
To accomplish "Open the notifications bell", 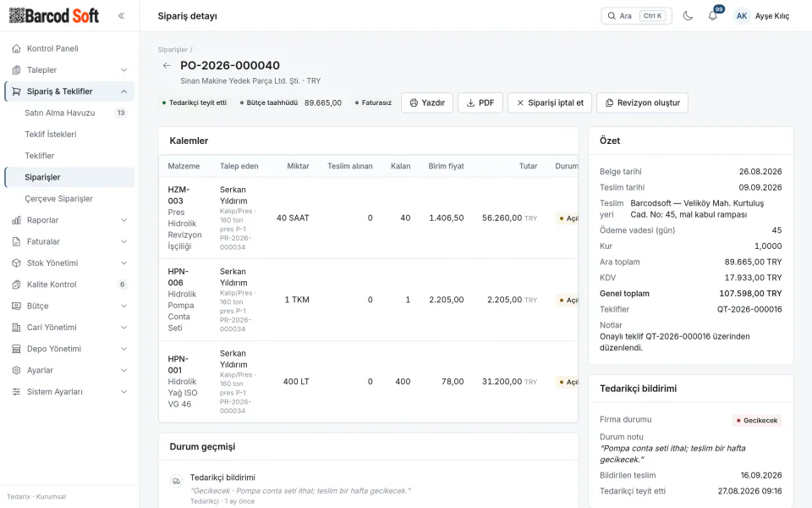I will (713, 15).
